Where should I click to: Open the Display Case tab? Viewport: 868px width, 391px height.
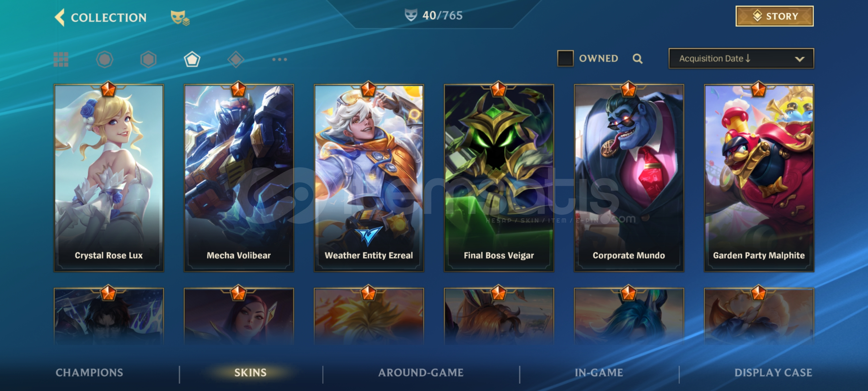point(773,373)
